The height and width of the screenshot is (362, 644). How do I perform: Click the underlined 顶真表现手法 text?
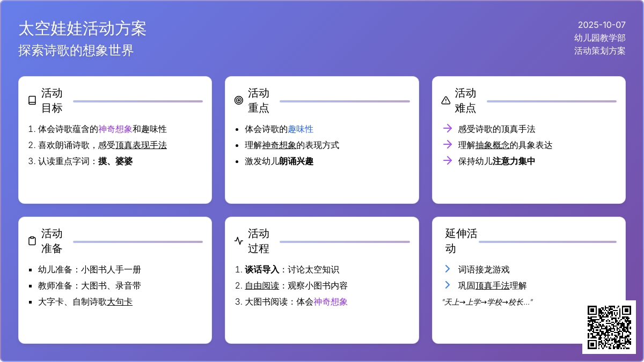(141, 145)
